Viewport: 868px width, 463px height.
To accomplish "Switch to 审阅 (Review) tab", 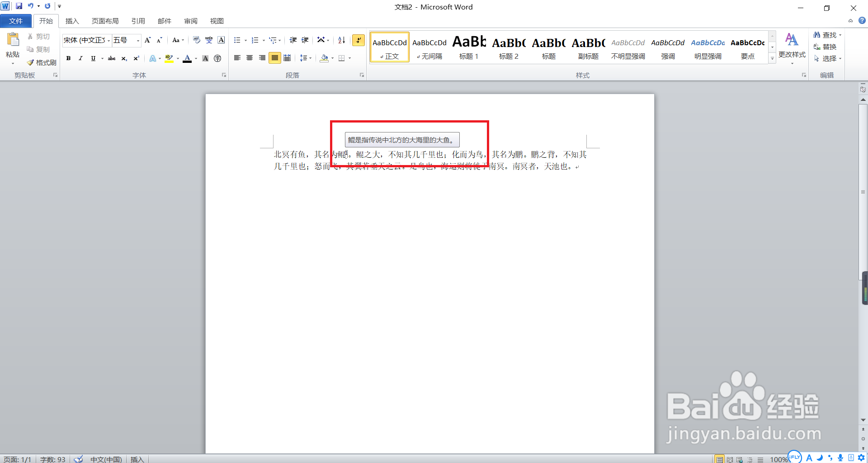I will coord(191,21).
